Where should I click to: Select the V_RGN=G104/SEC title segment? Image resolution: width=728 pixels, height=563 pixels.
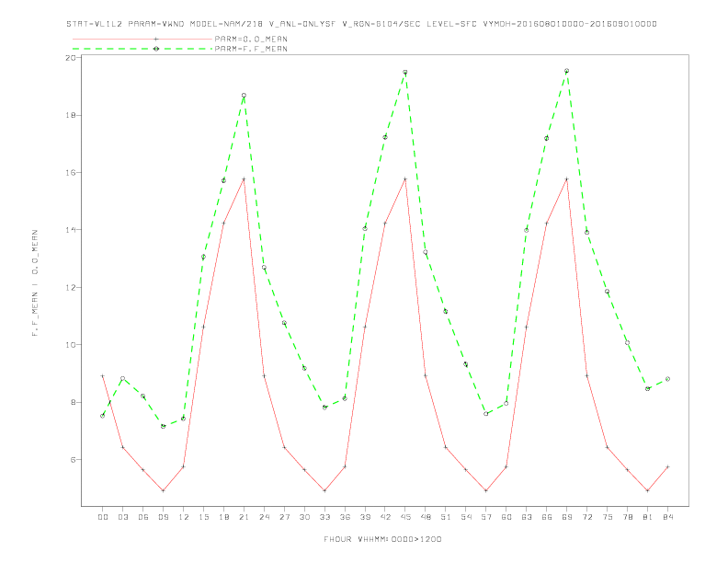[381, 24]
